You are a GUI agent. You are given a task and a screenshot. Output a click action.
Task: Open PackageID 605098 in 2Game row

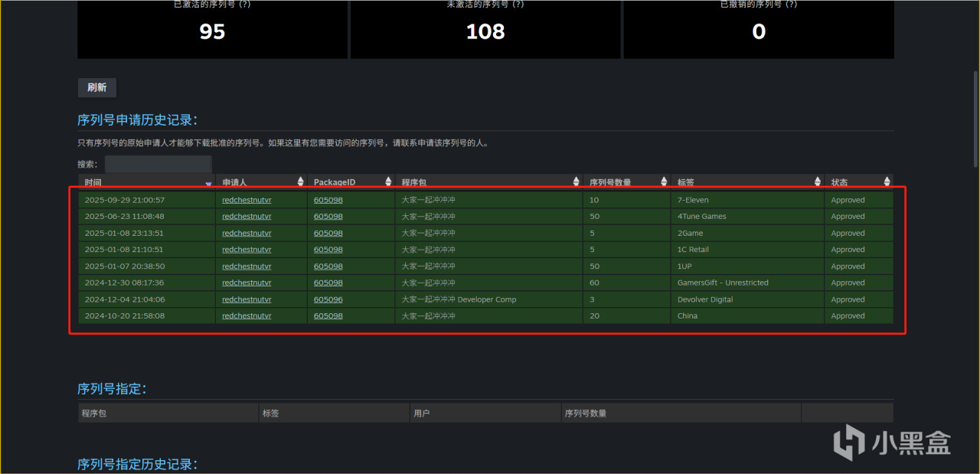tap(328, 234)
